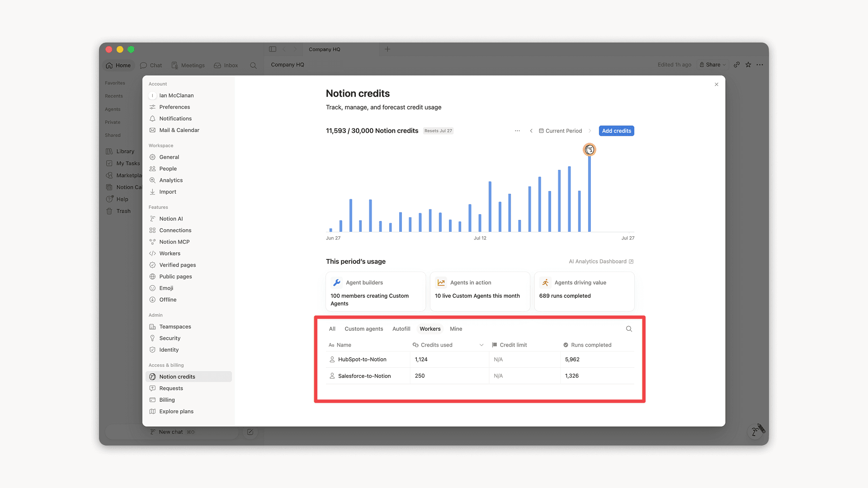Copy page link with the link icon
Viewport: 868px width, 488px height.
point(736,65)
